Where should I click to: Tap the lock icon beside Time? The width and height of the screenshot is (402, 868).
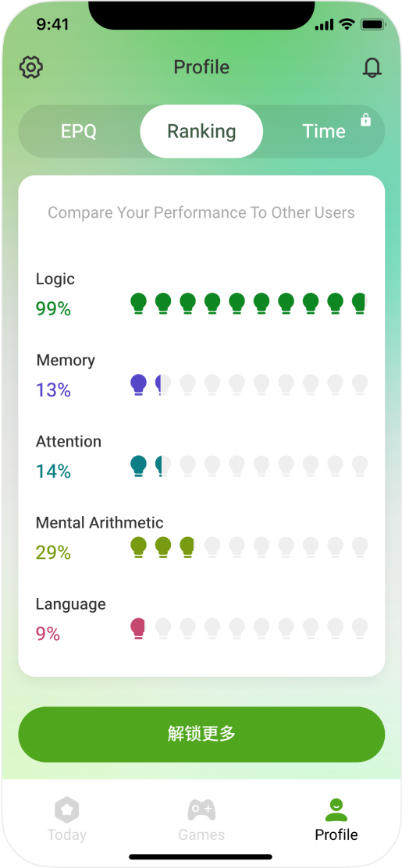365,119
